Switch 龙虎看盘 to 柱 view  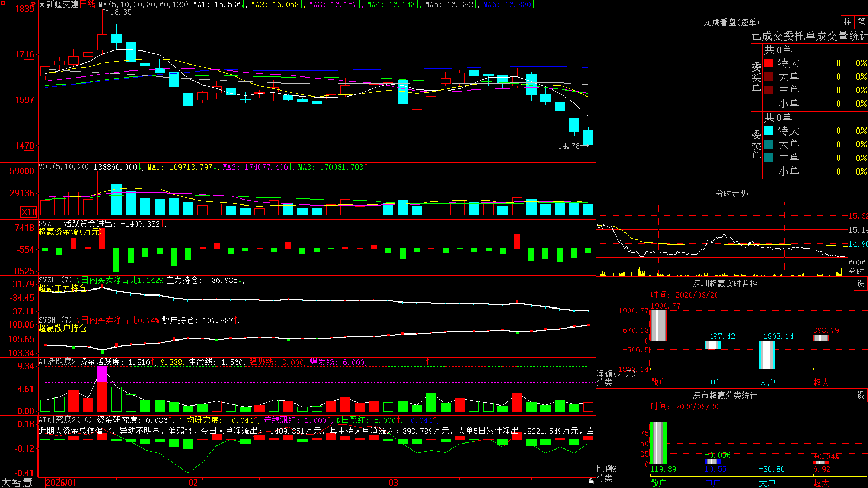[x=847, y=22]
